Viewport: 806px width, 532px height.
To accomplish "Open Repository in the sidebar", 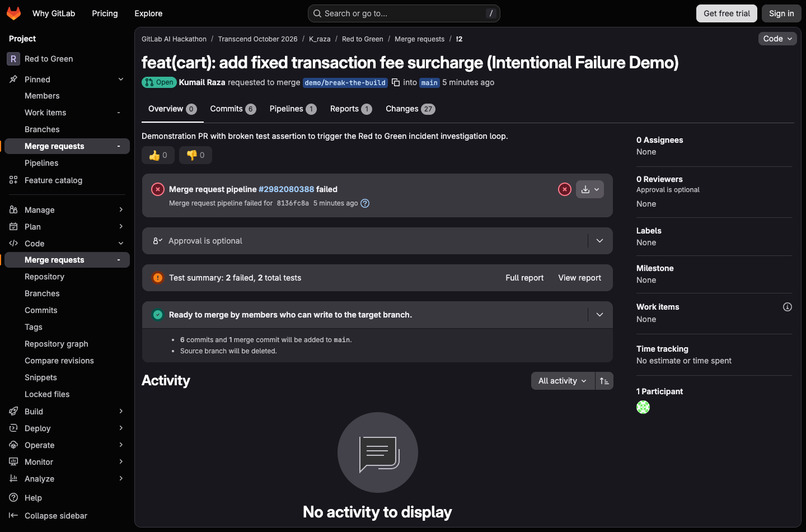I will [44, 277].
